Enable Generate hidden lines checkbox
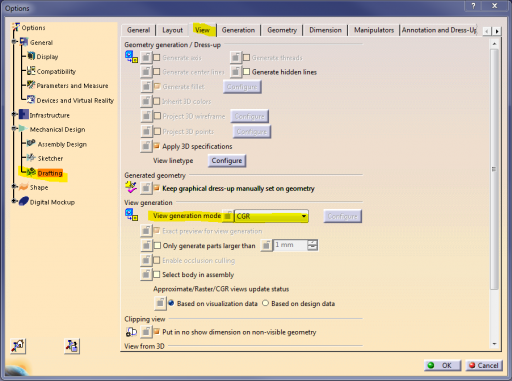Image resolution: width=512 pixels, height=381 pixels. tap(247, 72)
